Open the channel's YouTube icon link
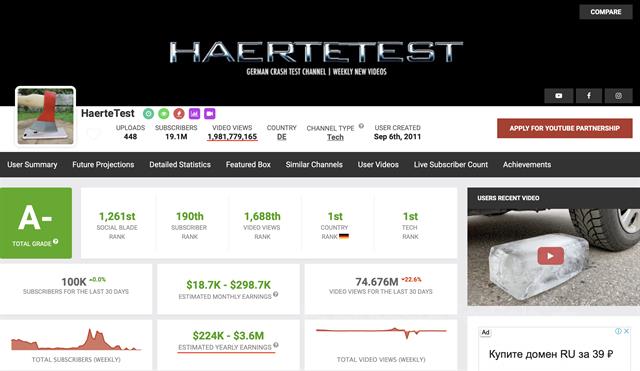 [558, 96]
